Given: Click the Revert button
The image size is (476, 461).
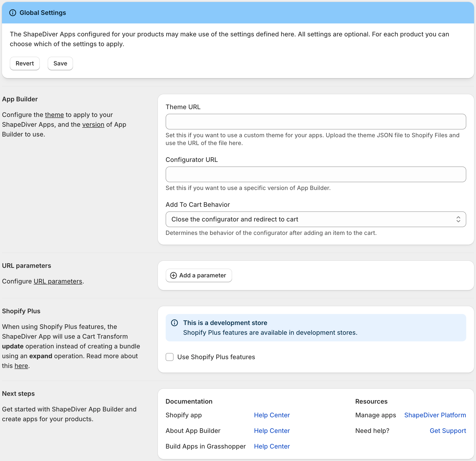Looking at the screenshot, I should click(25, 63).
